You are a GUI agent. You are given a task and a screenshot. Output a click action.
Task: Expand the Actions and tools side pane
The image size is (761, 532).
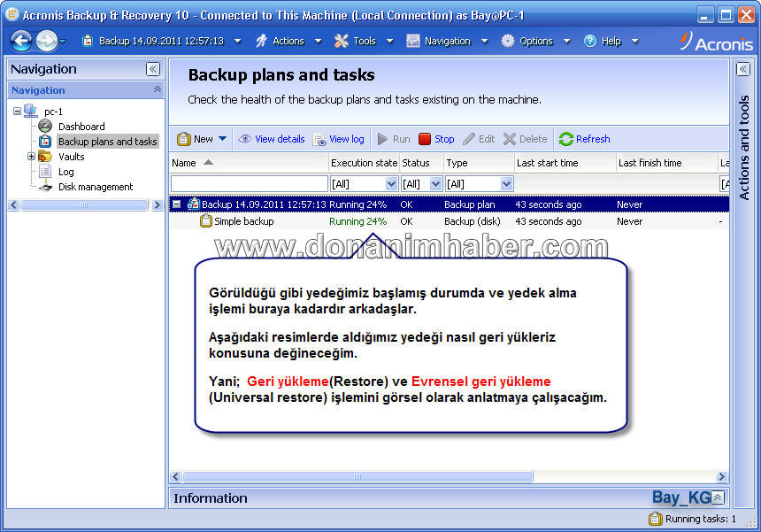743,69
